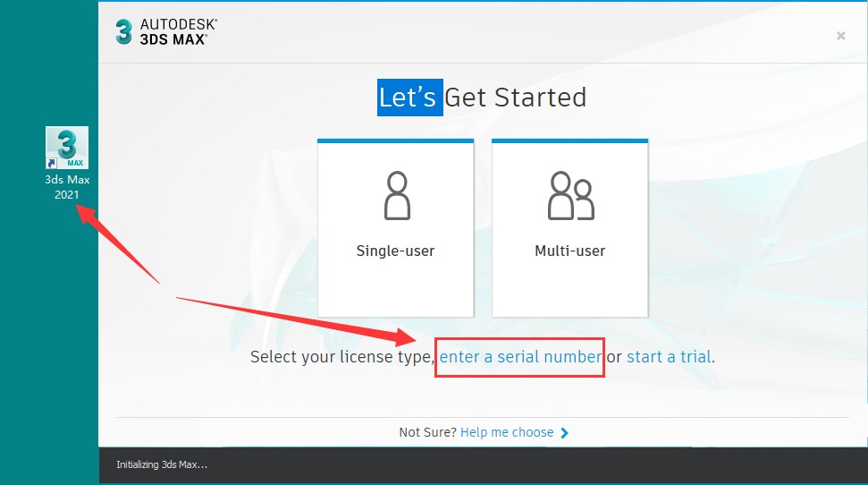The height and width of the screenshot is (485, 868).
Task: Click the enter a serial number link
Action: [520, 356]
